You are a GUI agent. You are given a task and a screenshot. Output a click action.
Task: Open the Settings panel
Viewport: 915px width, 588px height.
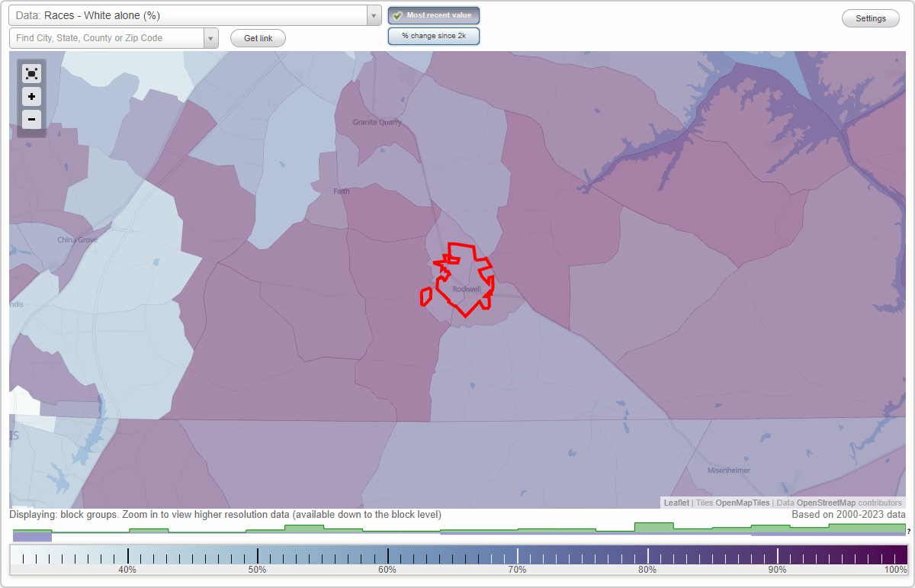click(870, 18)
